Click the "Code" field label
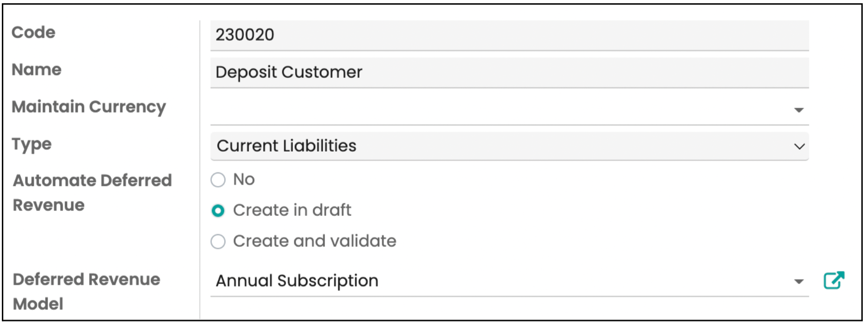The image size is (868, 324). pos(33,33)
